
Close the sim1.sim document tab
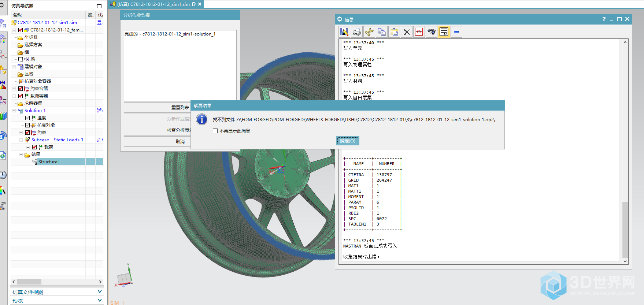pyautogui.click(x=200, y=4)
